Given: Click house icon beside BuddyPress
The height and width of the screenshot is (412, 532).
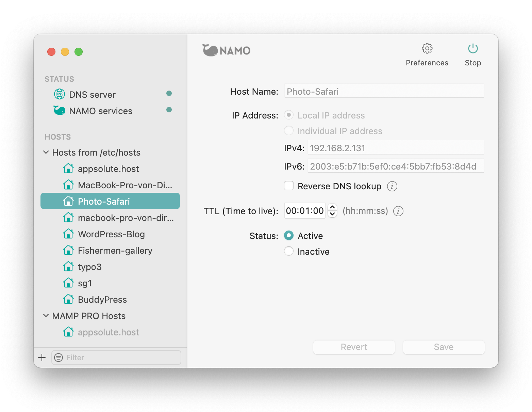Looking at the screenshot, I should point(68,299).
